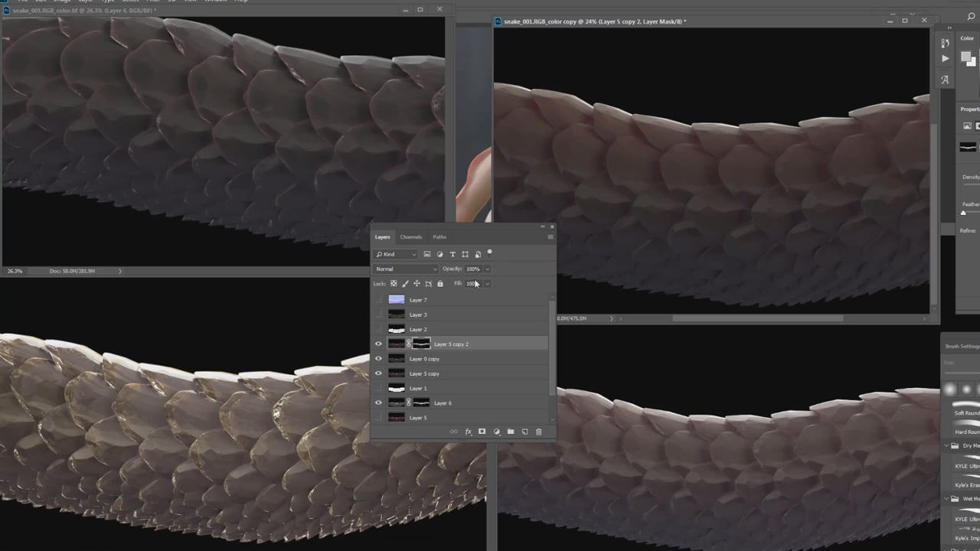The image size is (980, 551).
Task: Click the lock transparent pixels icon
Action: click(x=394, y=284)
